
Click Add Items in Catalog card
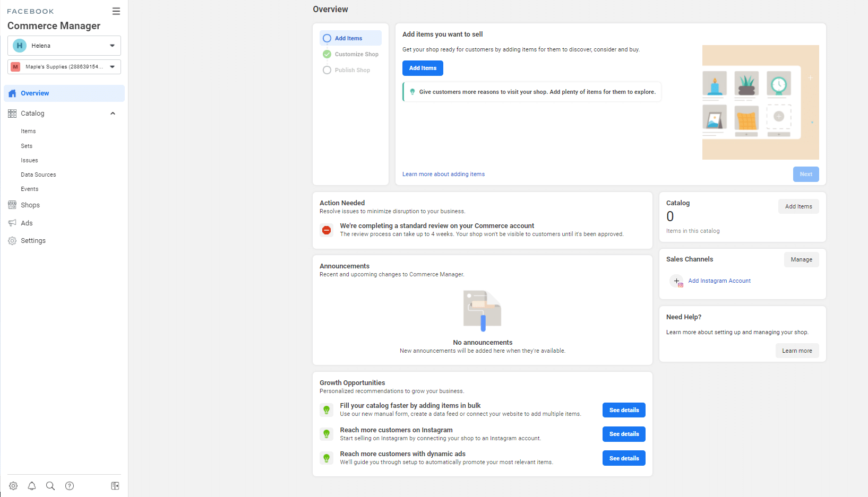pos(798,207)
